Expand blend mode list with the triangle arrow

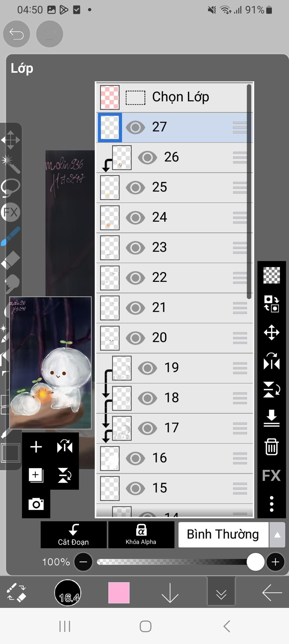click(x=277, y=535)
